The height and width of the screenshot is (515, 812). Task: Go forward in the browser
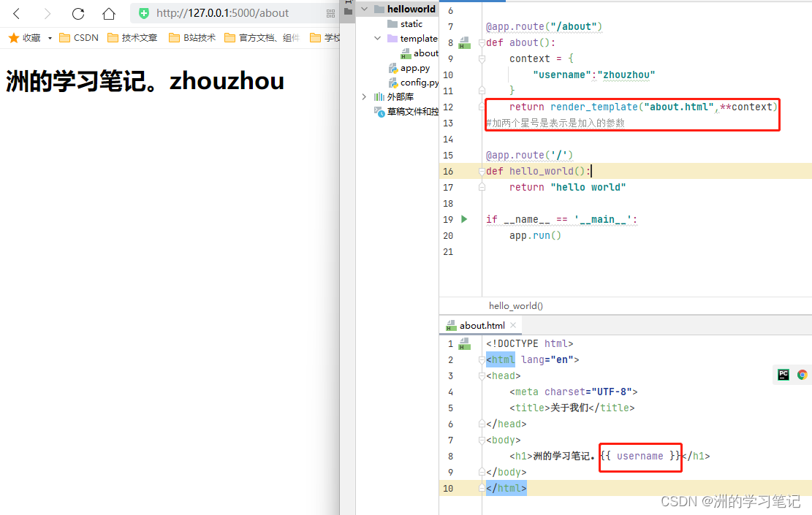click(x=47, y=13)
